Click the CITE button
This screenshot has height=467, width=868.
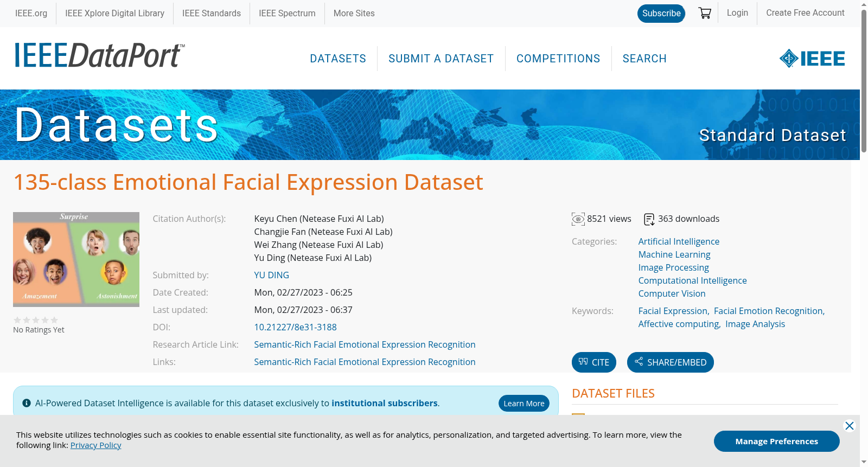point(594,362)
